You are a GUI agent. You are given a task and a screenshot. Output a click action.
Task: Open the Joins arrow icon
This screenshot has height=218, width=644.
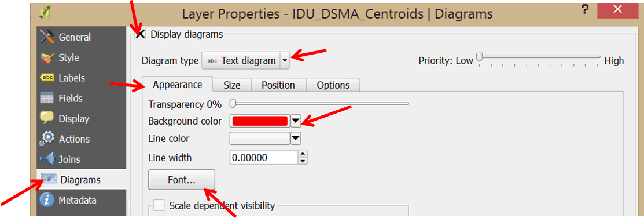(x=47, y=159)
